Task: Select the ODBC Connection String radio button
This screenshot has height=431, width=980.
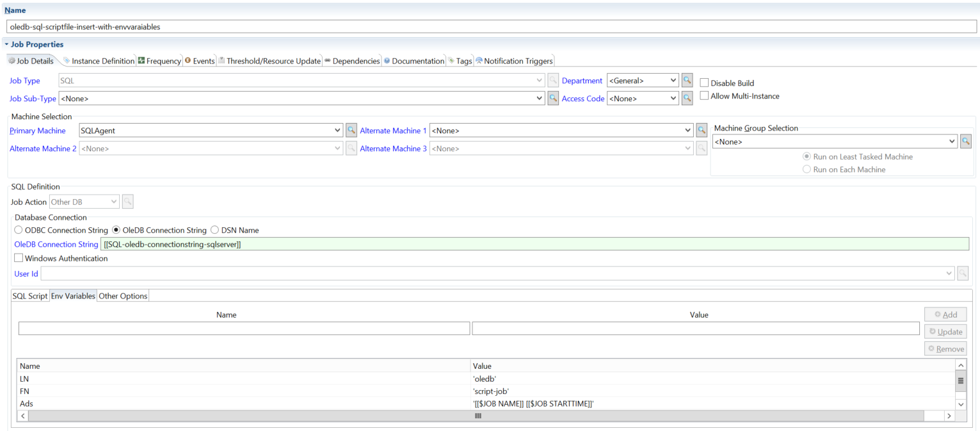Action: coord(19,230)
